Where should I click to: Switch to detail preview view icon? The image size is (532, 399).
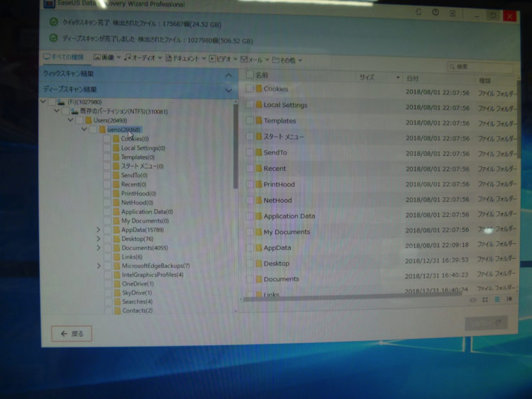coord(509,299)
